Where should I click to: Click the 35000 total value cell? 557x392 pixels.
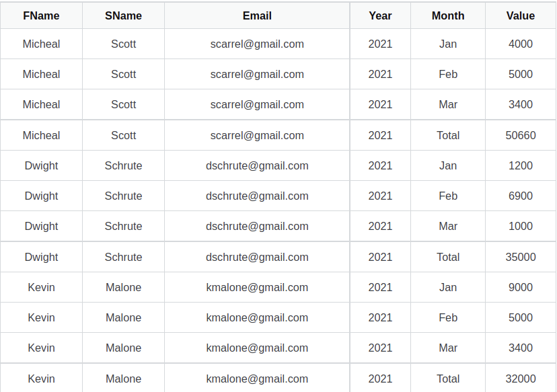click(521, 257)
